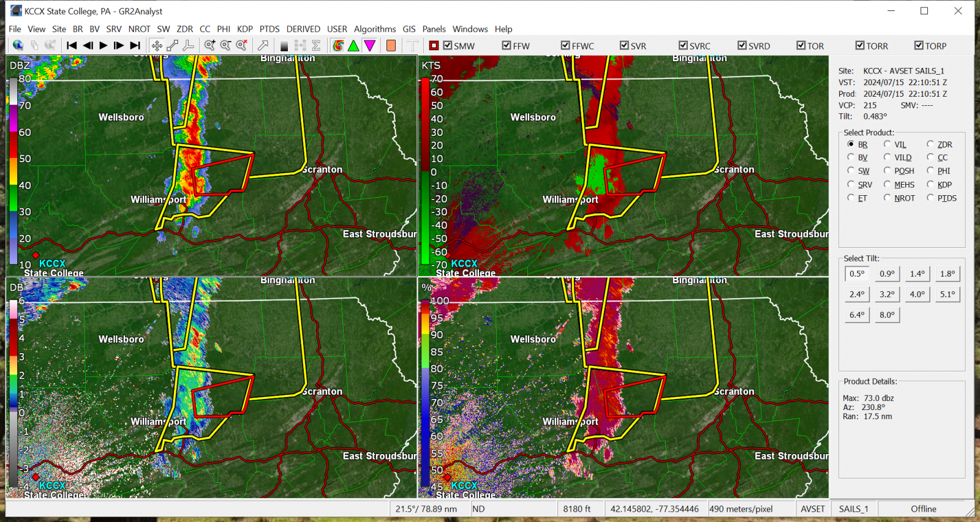Click the orange rectangle warning icon
This screenshot has height=522, width=980.
click(391, 45)
